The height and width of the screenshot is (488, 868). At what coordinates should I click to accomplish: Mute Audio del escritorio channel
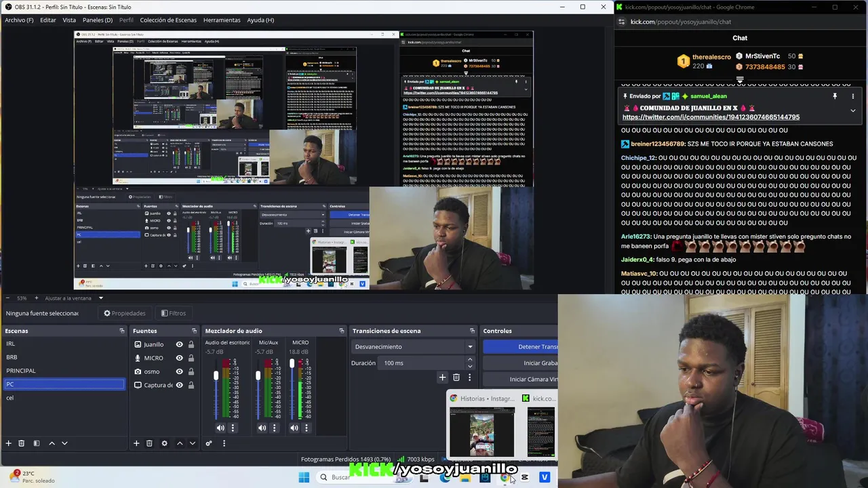pos(220,428)
